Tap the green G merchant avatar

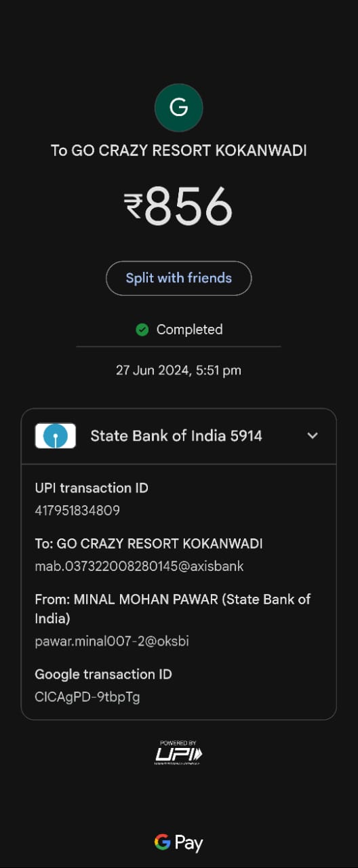[179, 107]
